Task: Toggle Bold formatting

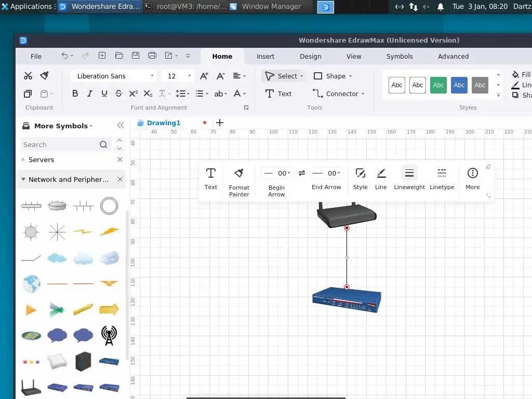Action: pos(75,94)
